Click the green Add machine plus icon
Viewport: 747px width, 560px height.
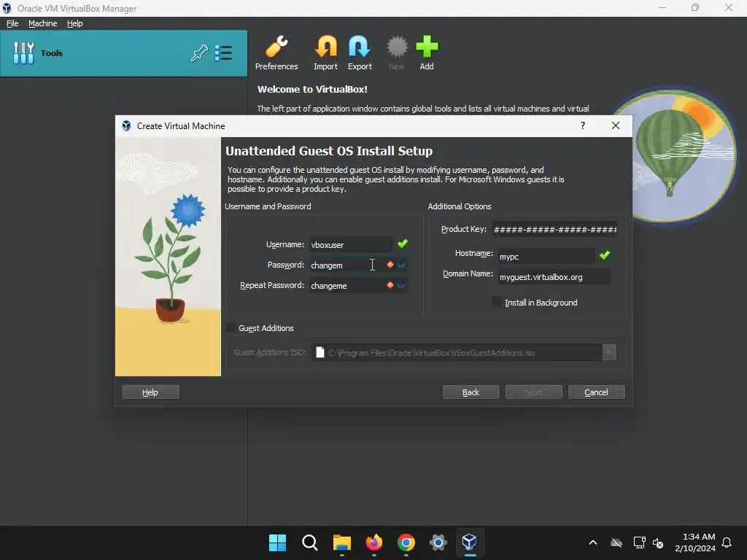coord(426,52)
